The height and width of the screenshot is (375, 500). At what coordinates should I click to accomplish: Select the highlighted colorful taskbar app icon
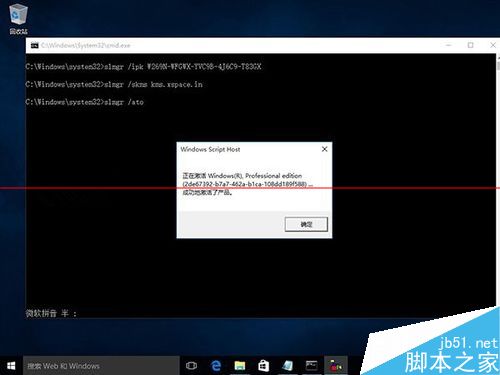click(x=335, y=366)
